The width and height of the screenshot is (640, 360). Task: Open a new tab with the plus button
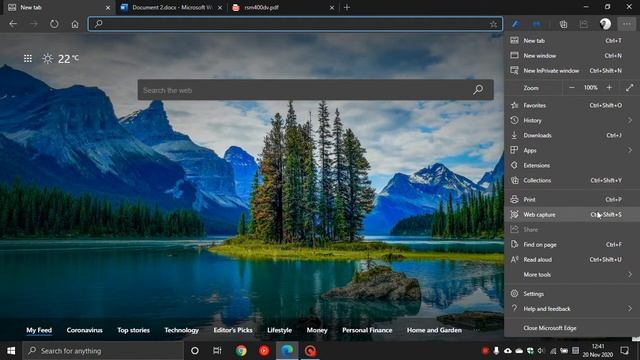pos(347,7)
